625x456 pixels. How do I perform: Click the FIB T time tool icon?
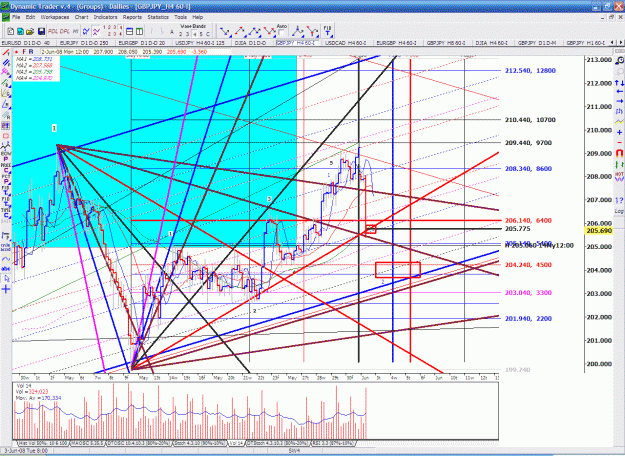point(328,31)
